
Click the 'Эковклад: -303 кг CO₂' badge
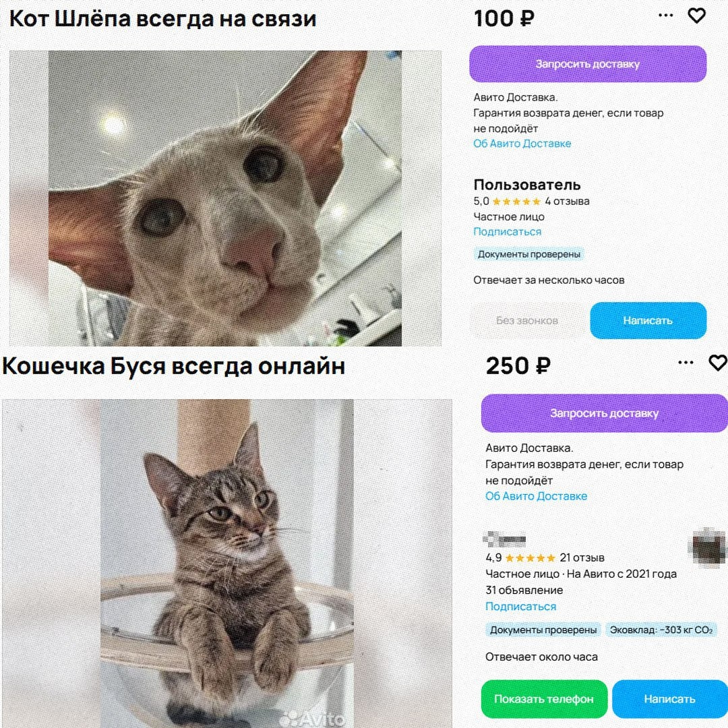[x=661, y=630]
